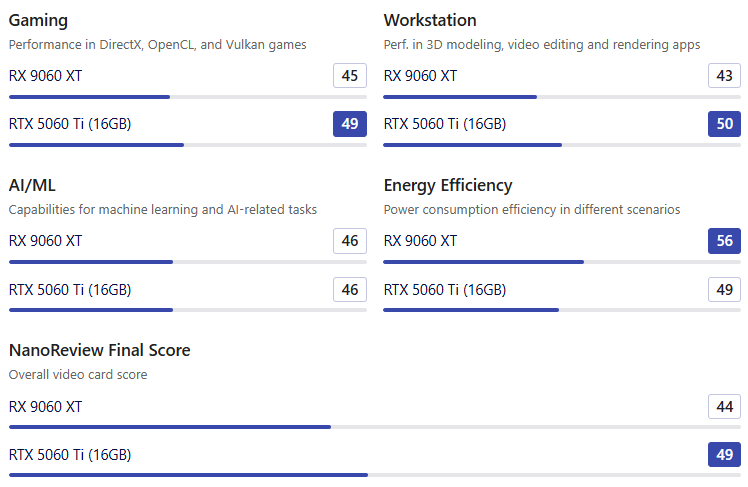748x487 pixels.
Task: Click RX 9060 XT label under AI/ML
Action: [x=45, y=241]
